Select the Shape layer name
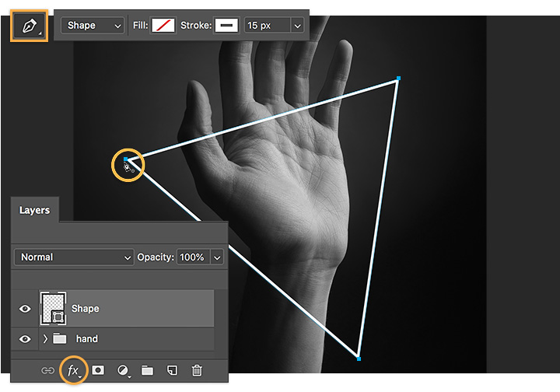The height and width of the screenshot is (392, 560). point(85,309)
